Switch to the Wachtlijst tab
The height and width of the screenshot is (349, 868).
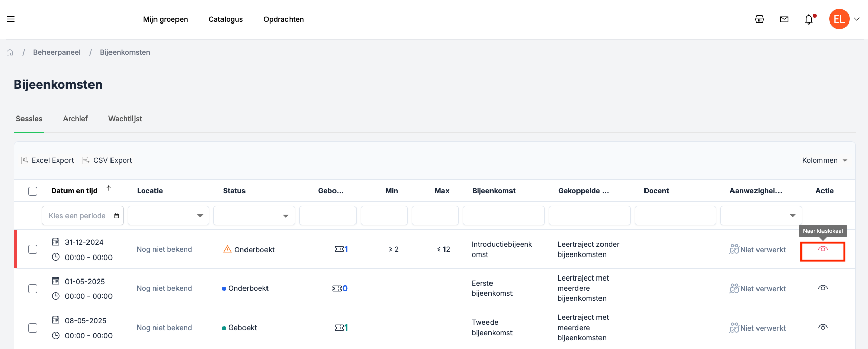125,119
